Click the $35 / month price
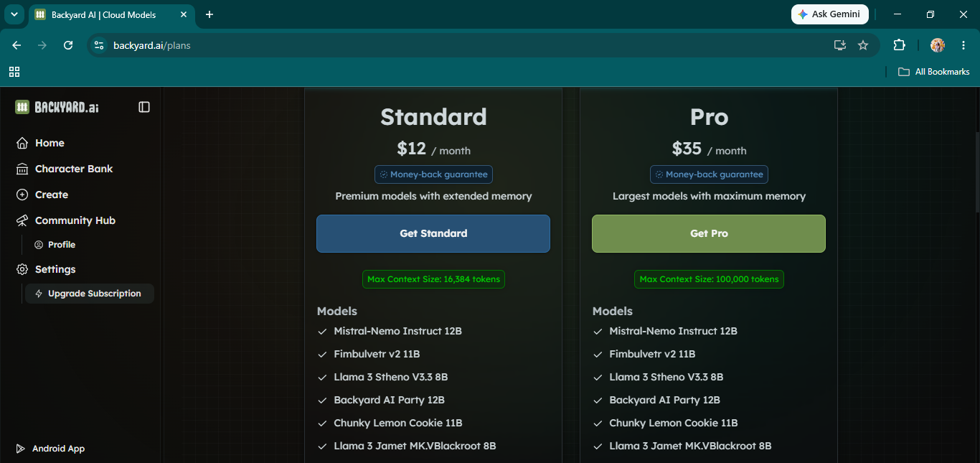 709,149
